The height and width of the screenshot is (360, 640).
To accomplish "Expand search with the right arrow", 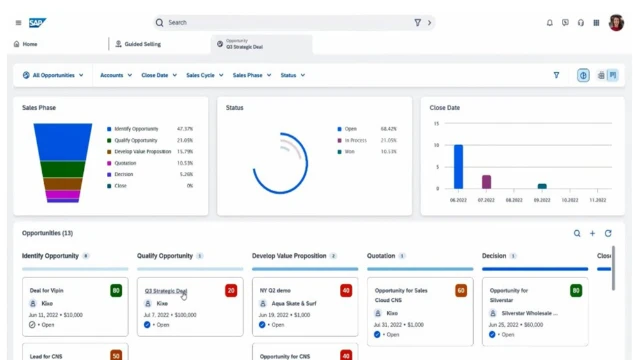I will click(429, 23).
